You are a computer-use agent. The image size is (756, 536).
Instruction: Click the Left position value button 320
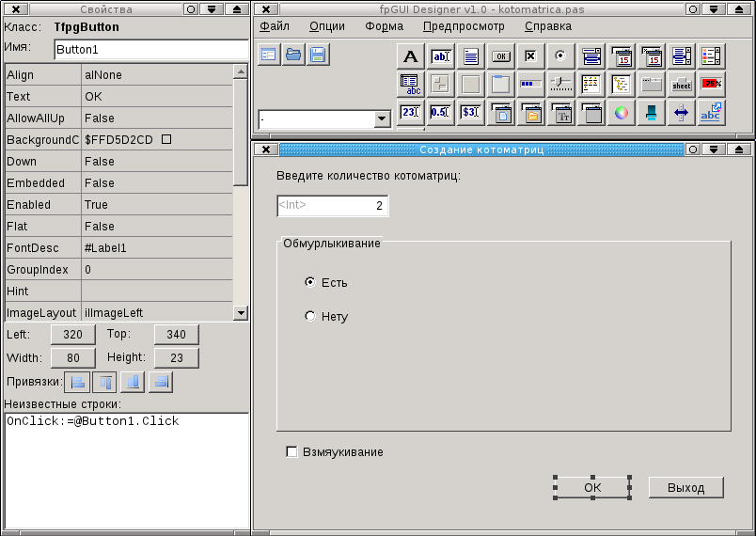pos(72,335)
